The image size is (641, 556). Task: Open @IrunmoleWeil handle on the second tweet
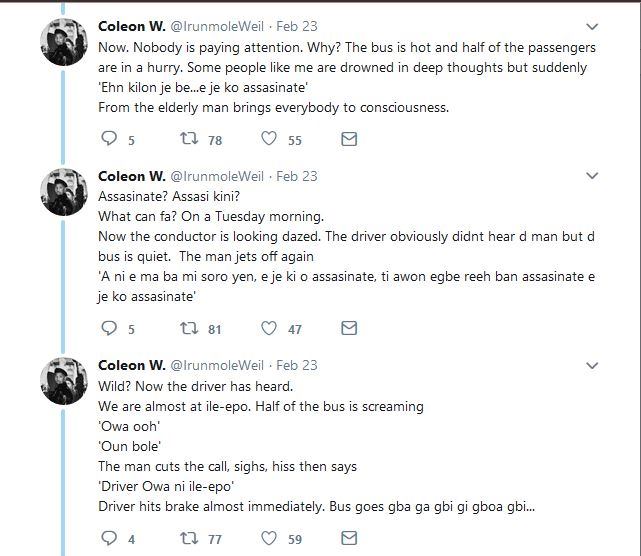(217, 176)
